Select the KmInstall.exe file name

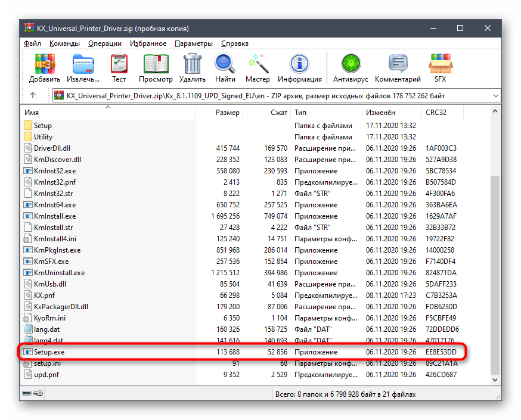pyautogui.click(x=55, y=216)
